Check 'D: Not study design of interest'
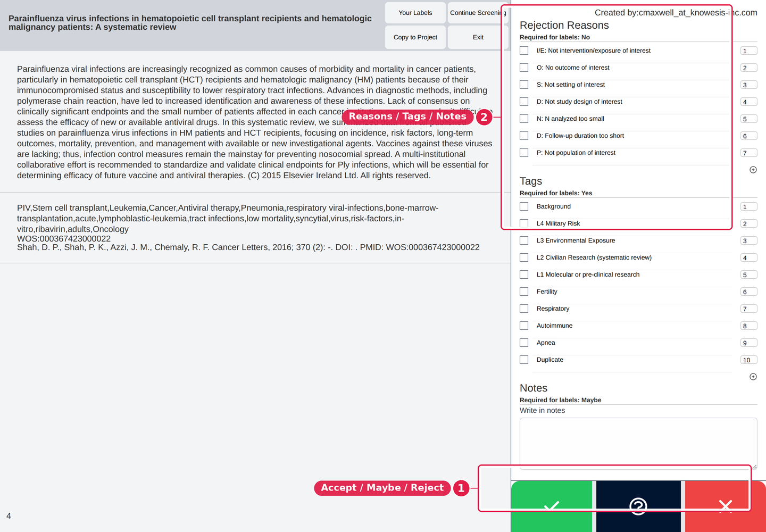This screenshot has width=766, height=532. 524,102
